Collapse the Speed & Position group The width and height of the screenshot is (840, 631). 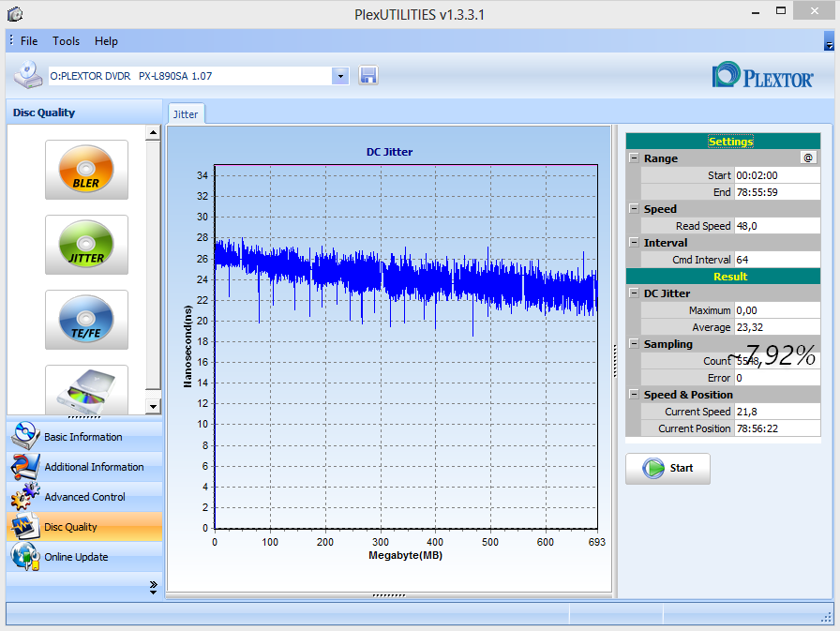click(x=635, y=394)
